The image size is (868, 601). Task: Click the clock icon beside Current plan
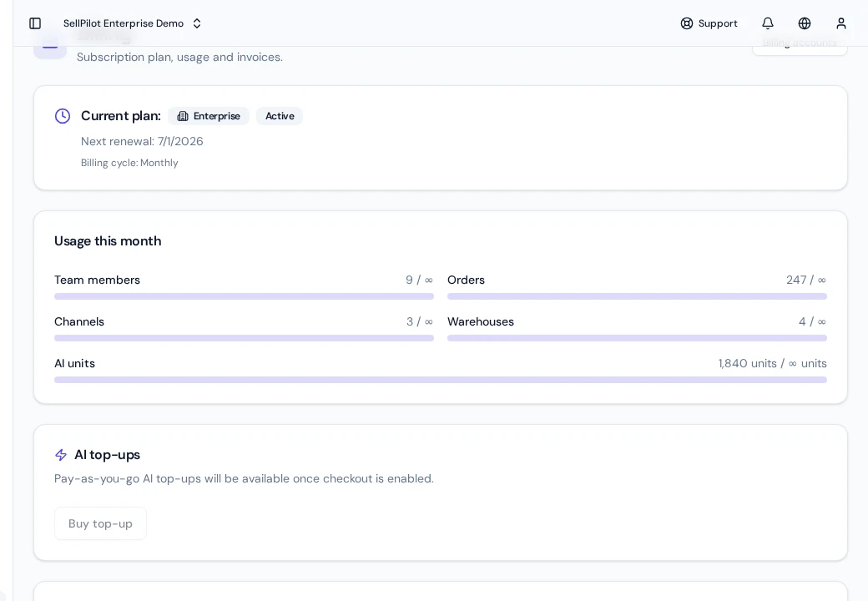(x=63, y=116)
